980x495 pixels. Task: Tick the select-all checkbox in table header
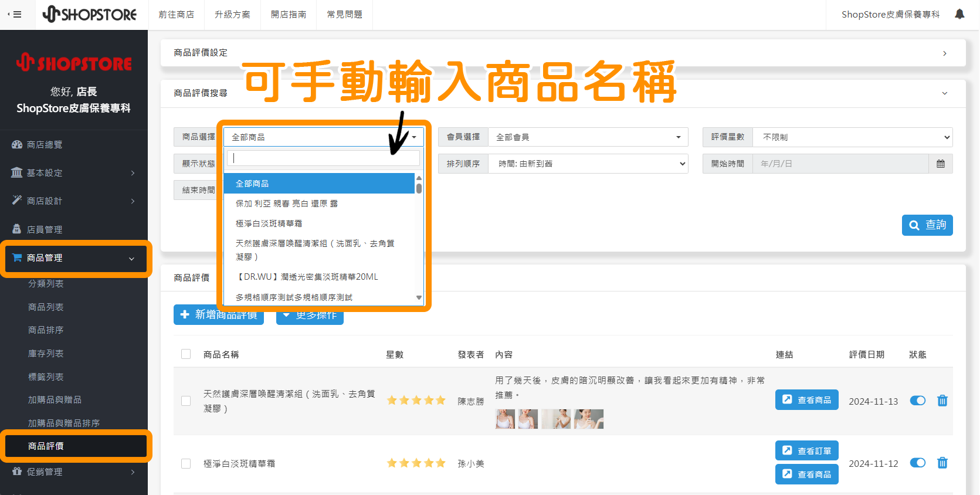(x=186, y=354)
